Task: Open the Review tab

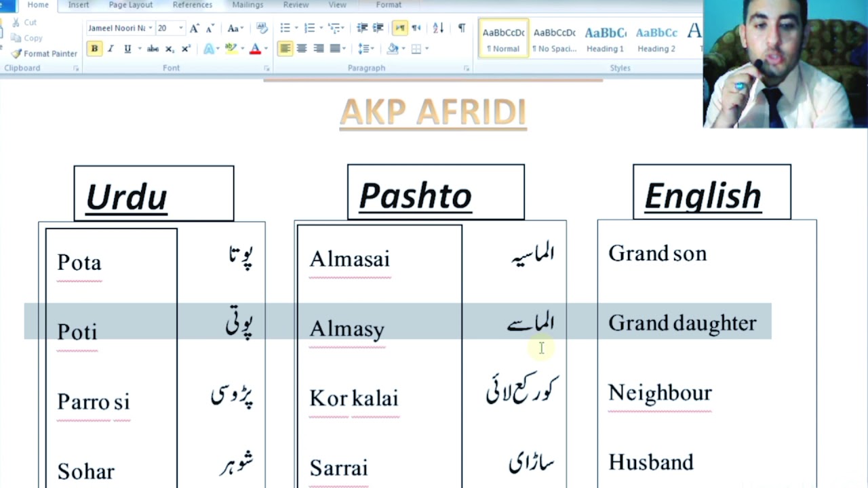Action: click(296, 5)
